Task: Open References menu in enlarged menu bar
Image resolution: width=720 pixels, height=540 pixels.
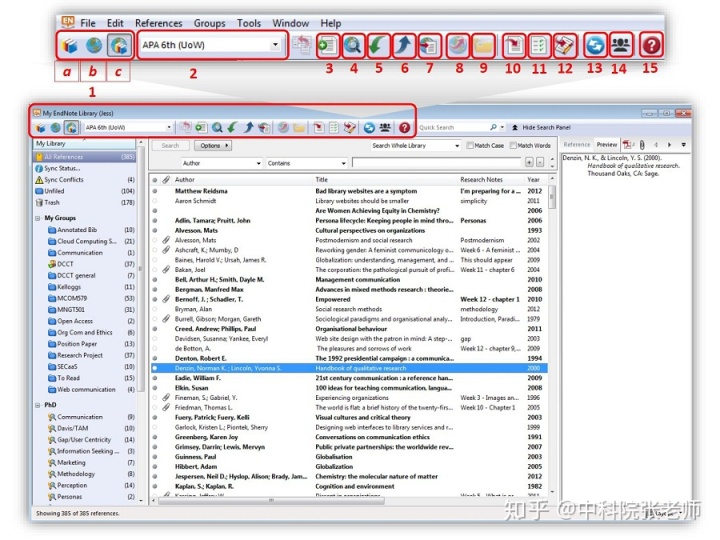Action: pyautogui.click(x=158, y=23)
